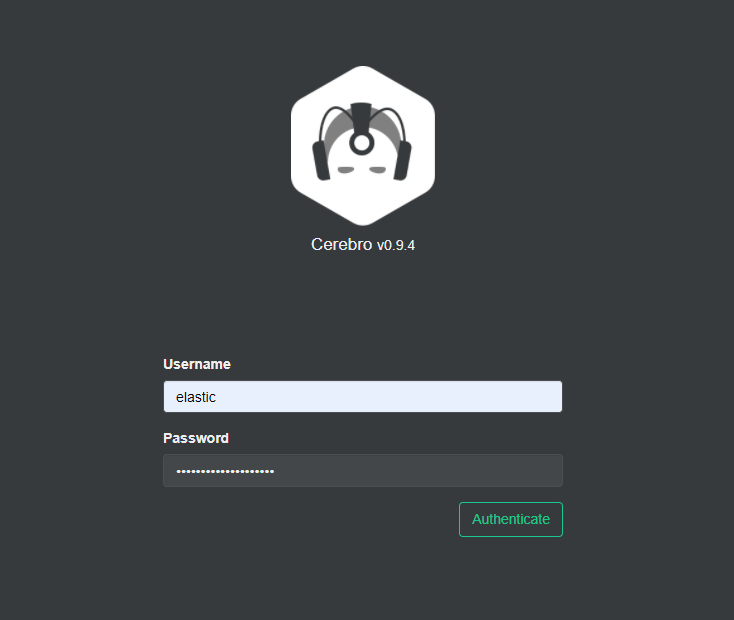
Task: Click the Password label
Action: (x=196, y=438)
